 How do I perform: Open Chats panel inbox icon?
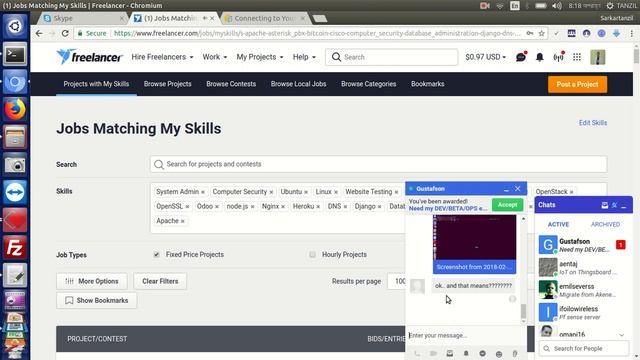click(604, 205)
